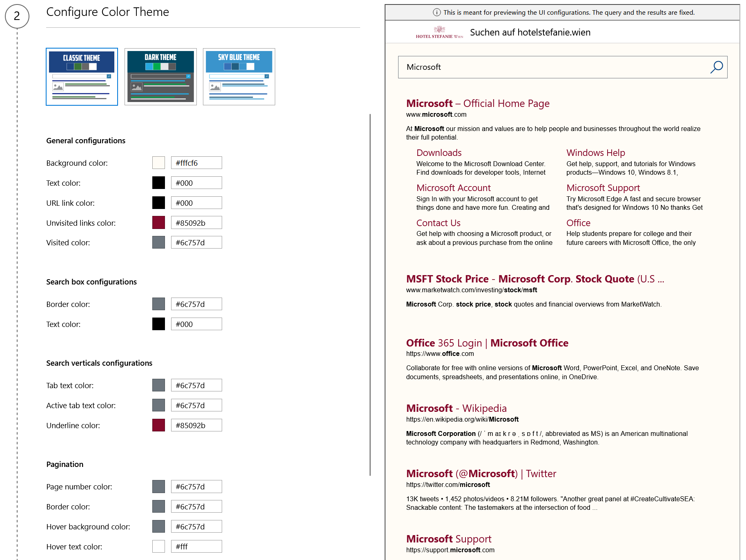
Task: Open the search box Text color swatch
Action: click(158, 324)
